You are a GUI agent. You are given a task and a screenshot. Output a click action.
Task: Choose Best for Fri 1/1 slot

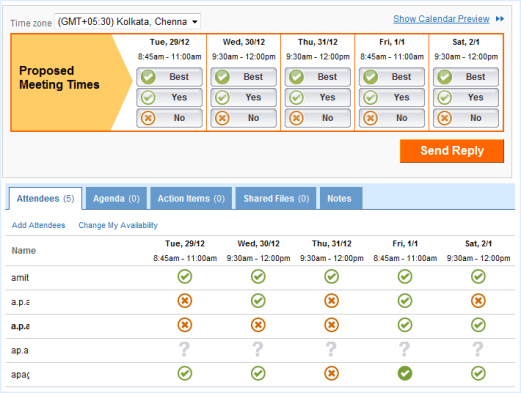point(392,77)
